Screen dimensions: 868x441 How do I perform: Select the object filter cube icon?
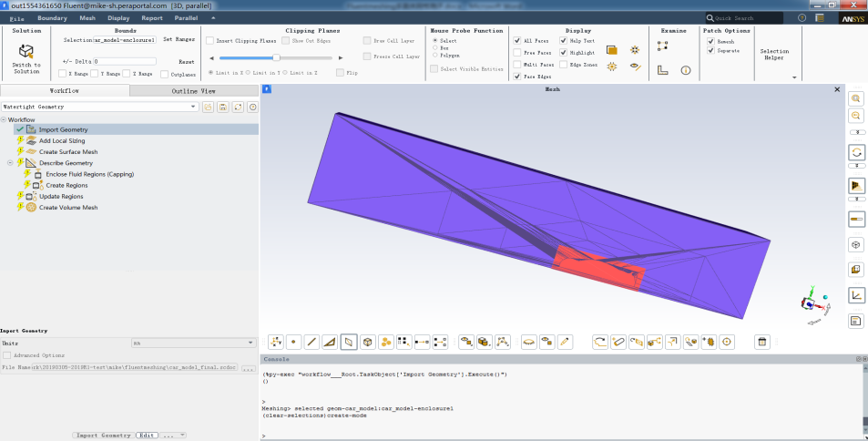point(368,343)
